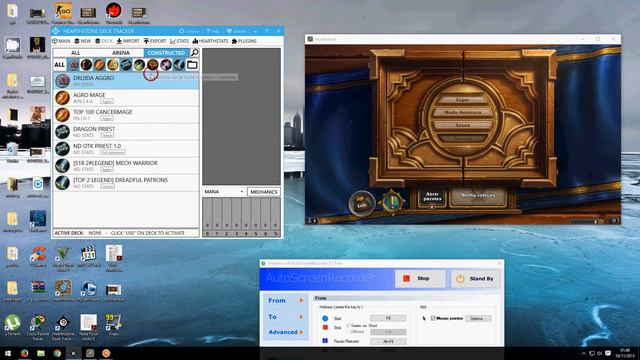Viewport: 640px width, 360px height.
Task: Open Chrome from the taskbar
Action: [57, 353]
